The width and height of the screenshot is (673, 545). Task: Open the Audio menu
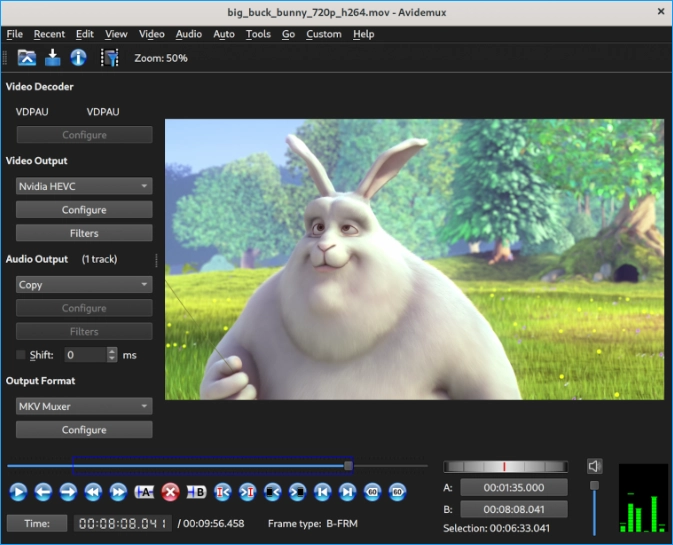pyautogui.click(x=189, y=34)
